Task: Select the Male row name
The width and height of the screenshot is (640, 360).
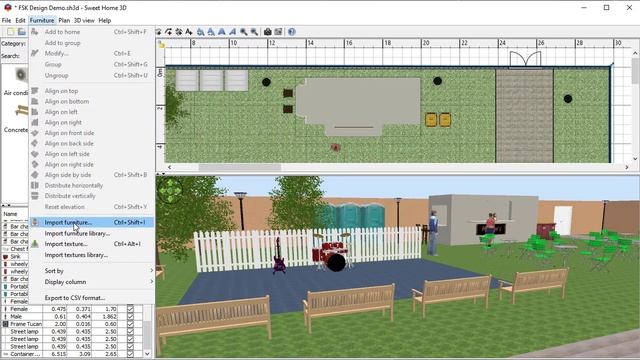Action: [x=16, y=316]
